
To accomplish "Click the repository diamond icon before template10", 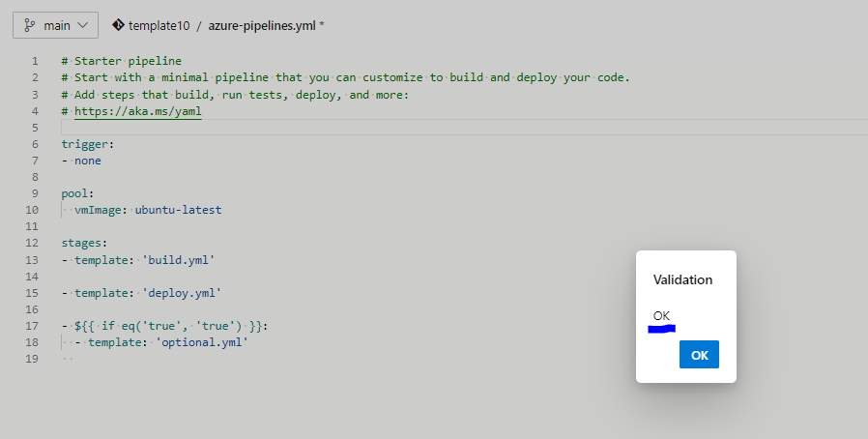I will [x=118, y=25].
